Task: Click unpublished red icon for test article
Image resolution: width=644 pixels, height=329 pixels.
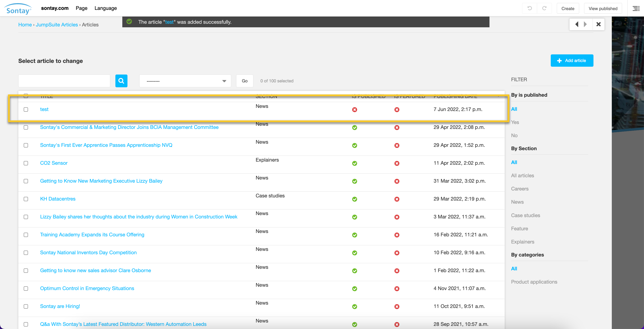Action: [x=354, y=110]
